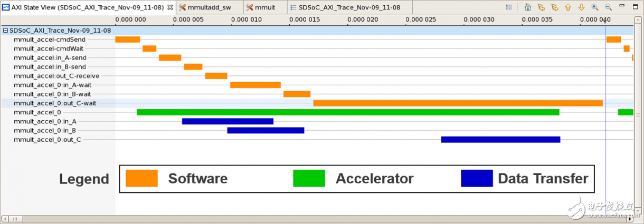Click the green mmult_accel_0 accelerator bar

pyautogui.click(x=347, y=112)
